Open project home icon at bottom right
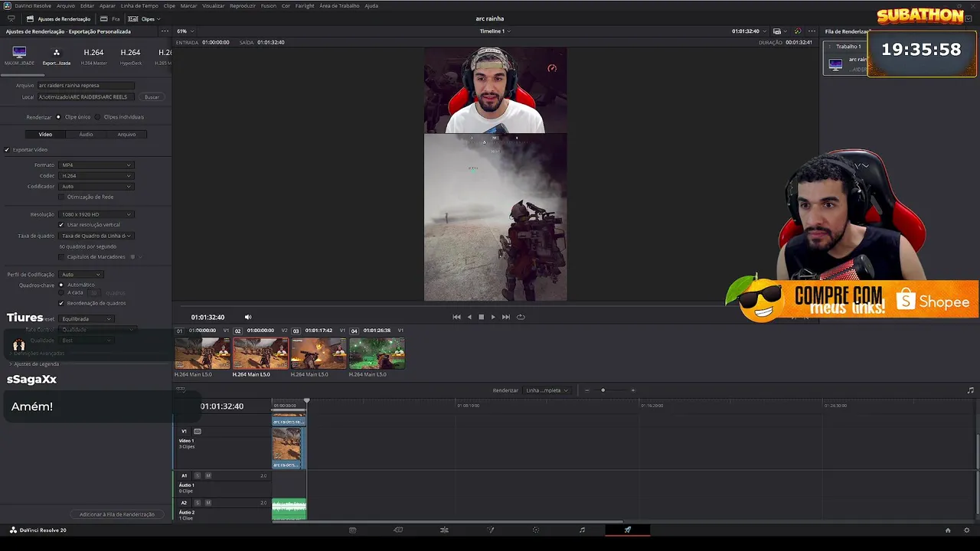The image size is (980, 551). coord(948,530)
